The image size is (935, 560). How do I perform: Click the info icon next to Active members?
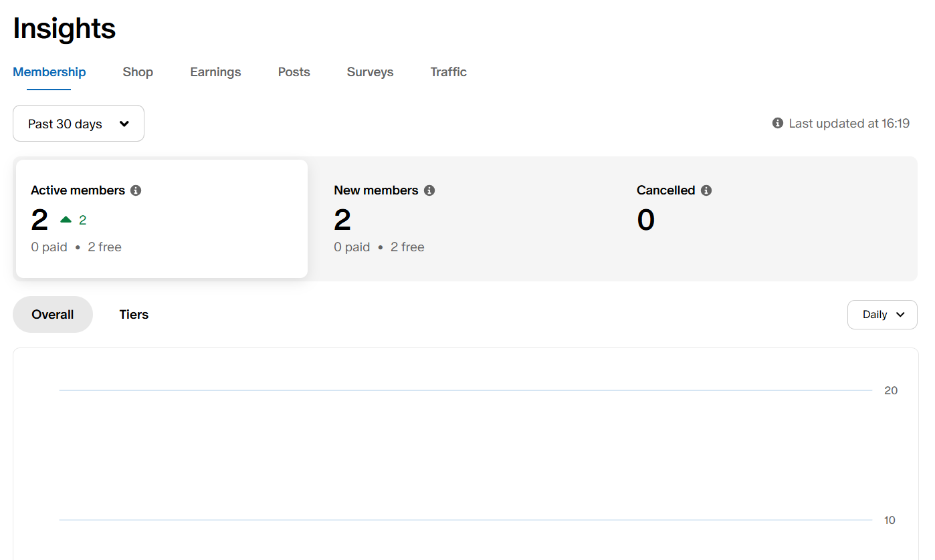coord(136,190)
